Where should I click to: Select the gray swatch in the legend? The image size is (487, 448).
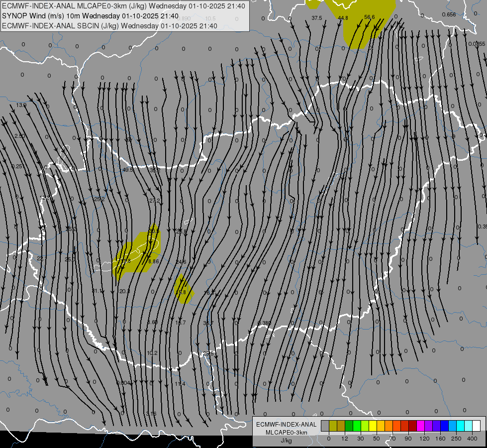[x=325, y=426]
